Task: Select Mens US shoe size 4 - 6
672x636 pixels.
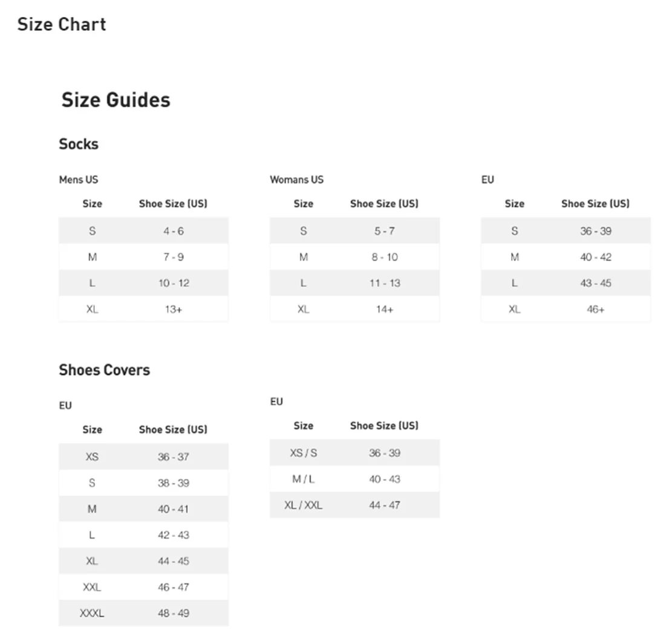Action: [173, 231]
